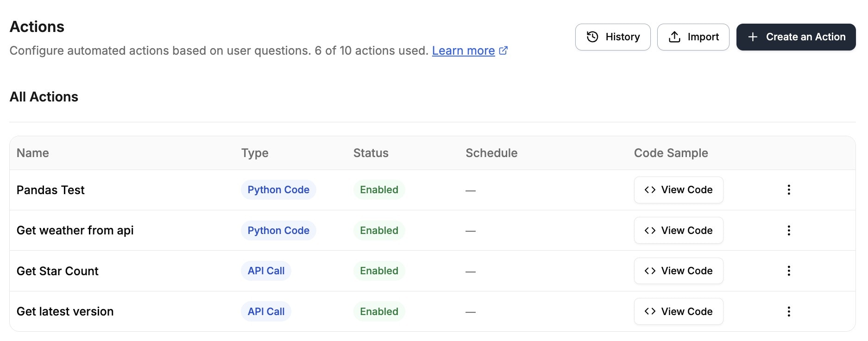Viewport: 868px width, 341px height.
Task: Open the three-dot menu for Get Star Count
Action: point(789,271)
